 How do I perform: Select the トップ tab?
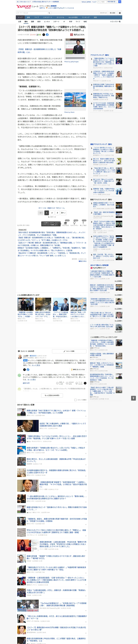point(20,17)
